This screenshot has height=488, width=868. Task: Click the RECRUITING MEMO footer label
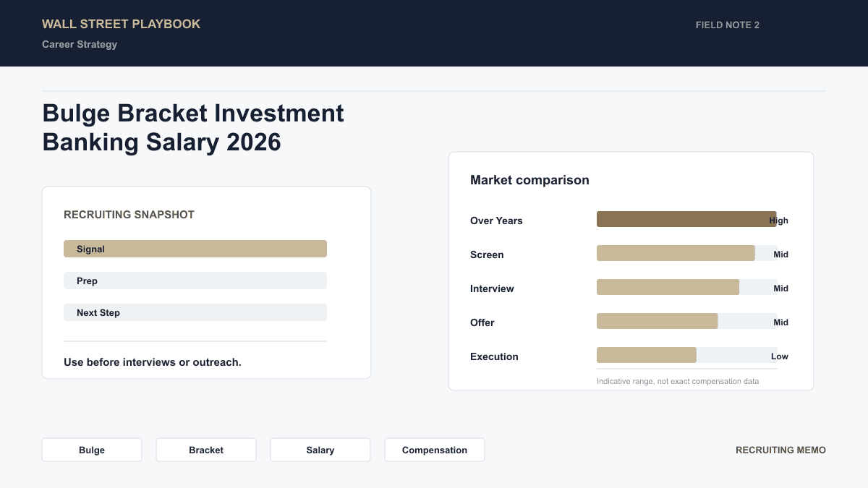click(x=780, y=450)
